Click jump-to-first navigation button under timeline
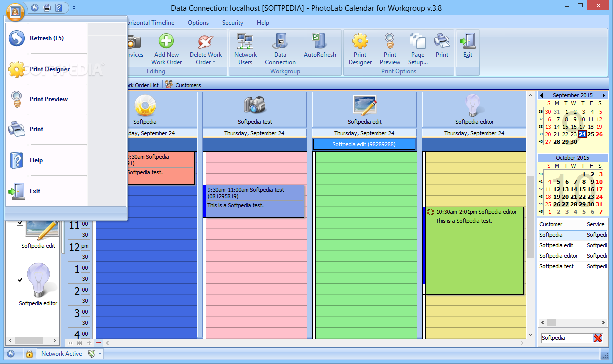Viewport: 613px width, 364px height. [x=70, y=343]
